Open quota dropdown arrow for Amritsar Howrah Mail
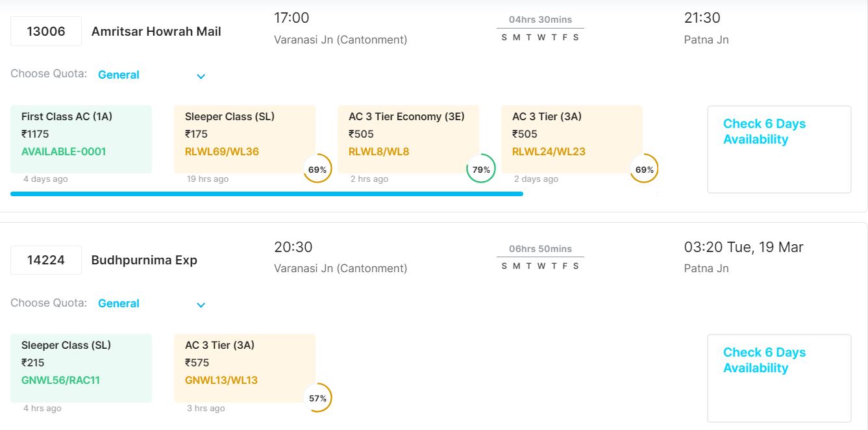 coord(201,76)
